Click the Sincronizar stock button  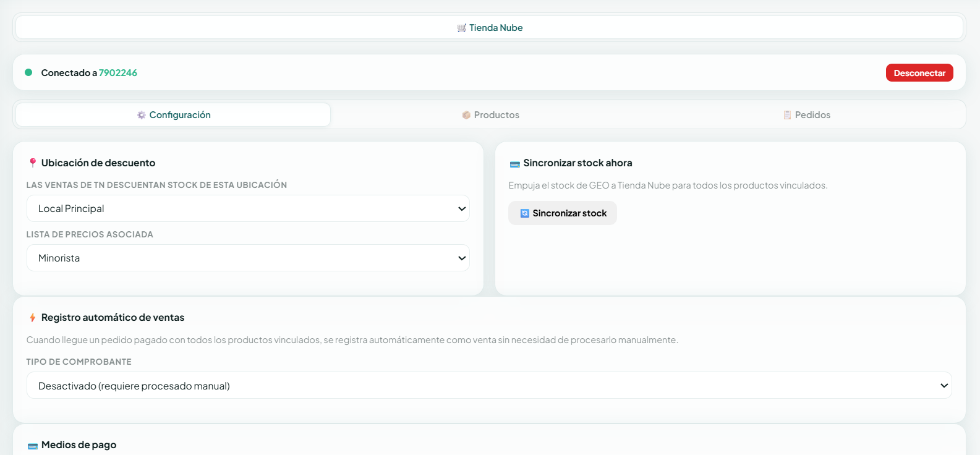(563, 213)
